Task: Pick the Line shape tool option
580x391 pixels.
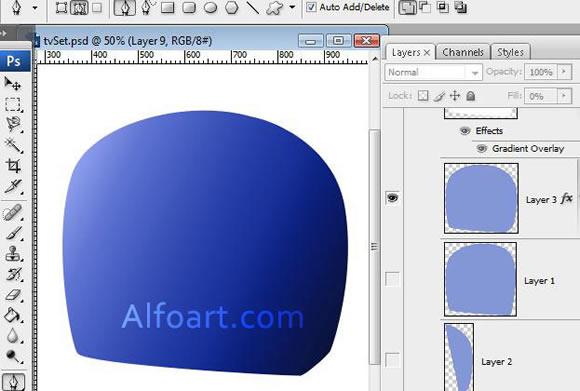Action: pyautogui.click(x=253, y=8)
